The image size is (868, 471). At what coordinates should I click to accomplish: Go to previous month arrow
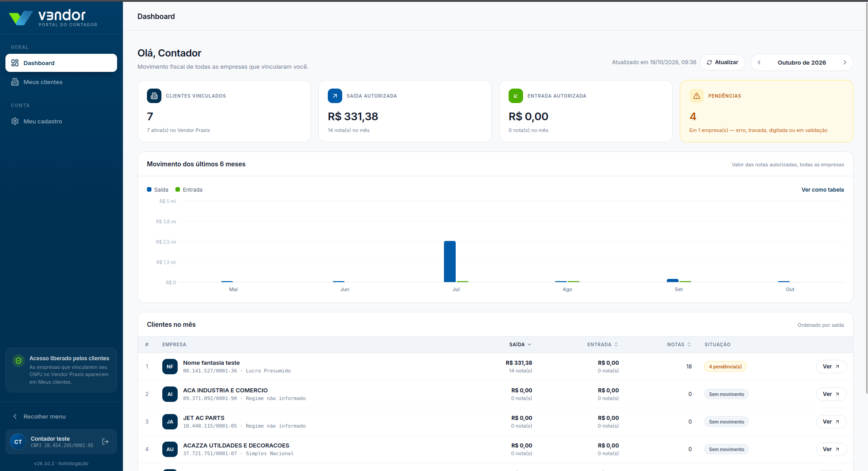[x=759, y=62]
